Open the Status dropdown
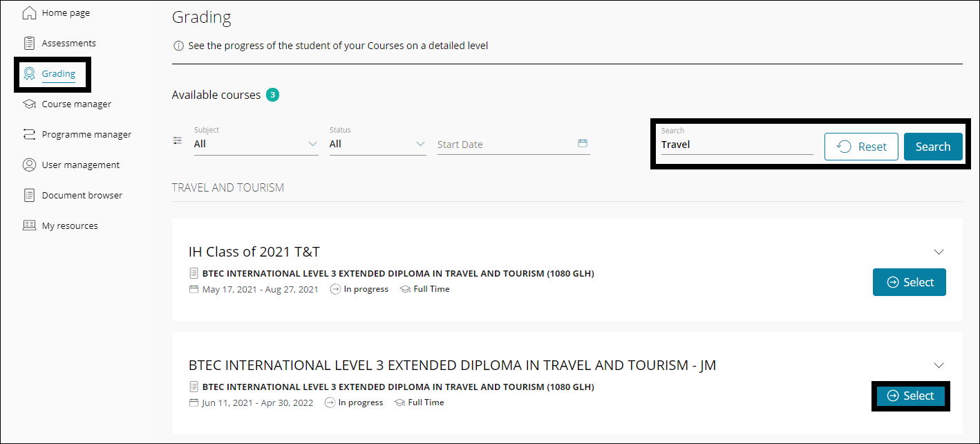Image resolution: width=980 pixels, height=444 pixels. coord(377,144)
